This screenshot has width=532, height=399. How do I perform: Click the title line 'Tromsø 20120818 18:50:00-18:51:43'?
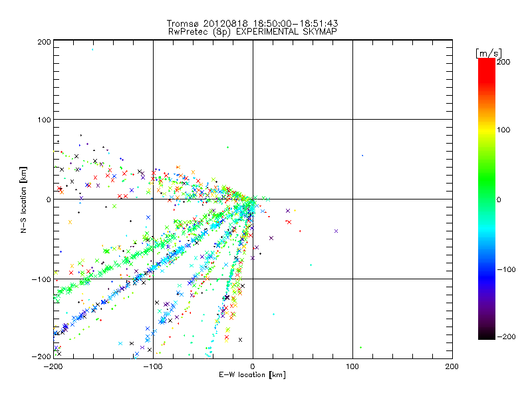coord(252,23)
